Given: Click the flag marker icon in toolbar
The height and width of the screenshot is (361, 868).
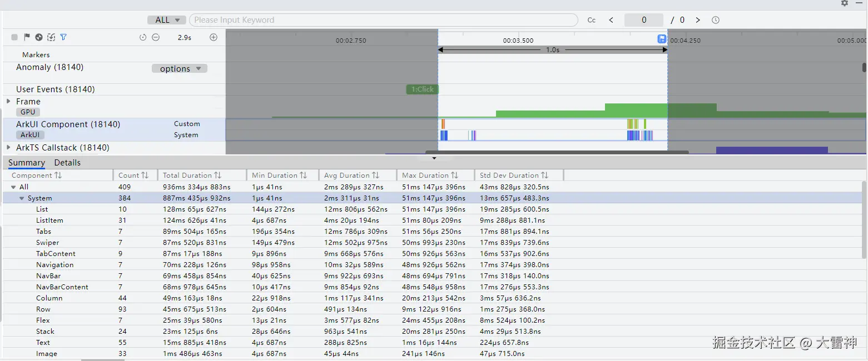Looking at the screenshot, I should (27, 37).
